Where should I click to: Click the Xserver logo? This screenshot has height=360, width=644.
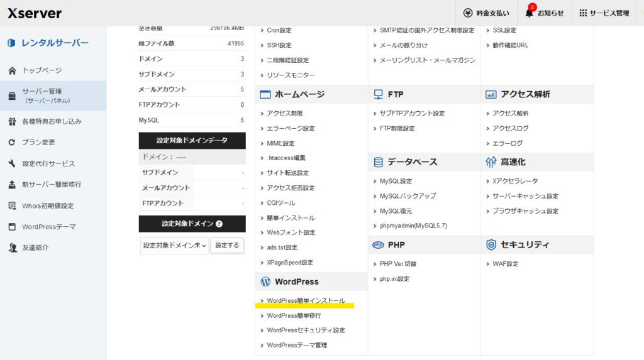click(x=35, y=13)
